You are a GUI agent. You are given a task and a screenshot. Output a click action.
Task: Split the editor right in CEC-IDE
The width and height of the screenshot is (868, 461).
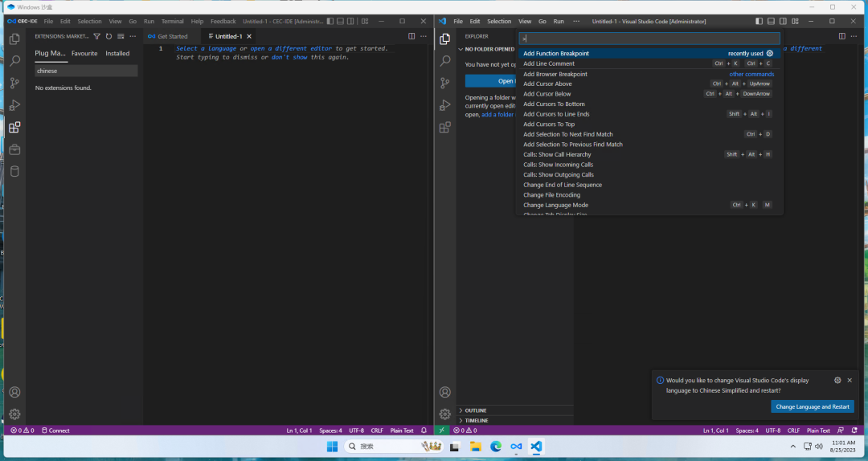[411, 36]
